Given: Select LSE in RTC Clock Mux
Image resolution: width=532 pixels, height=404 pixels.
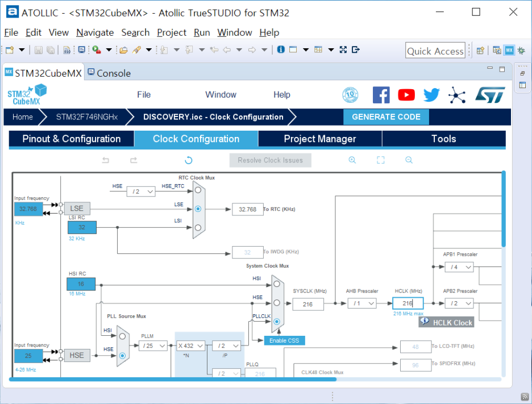Looking at the screenshot, I should click(x=198, y=209).
